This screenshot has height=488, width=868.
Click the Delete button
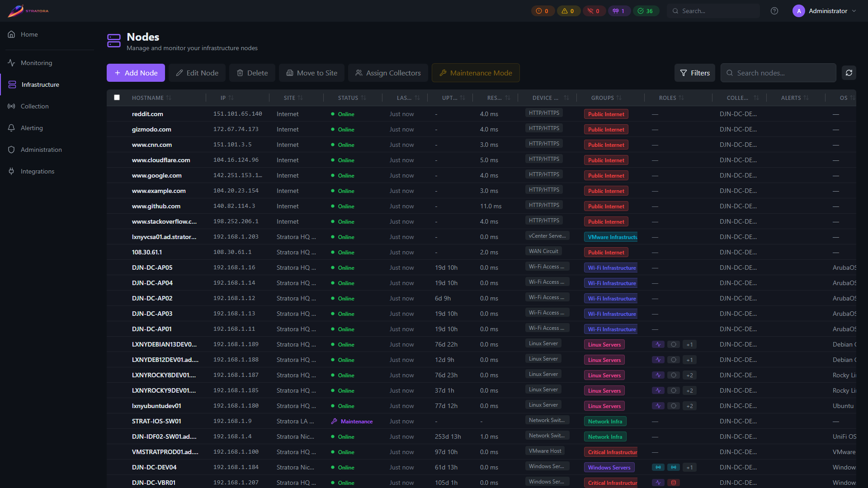(252, 73)
